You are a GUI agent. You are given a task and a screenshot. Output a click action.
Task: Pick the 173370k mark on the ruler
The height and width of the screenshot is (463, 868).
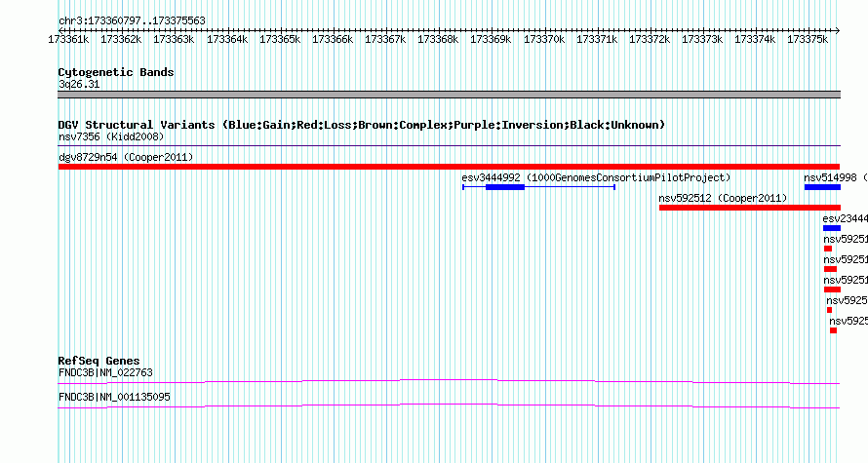[544, 40]
